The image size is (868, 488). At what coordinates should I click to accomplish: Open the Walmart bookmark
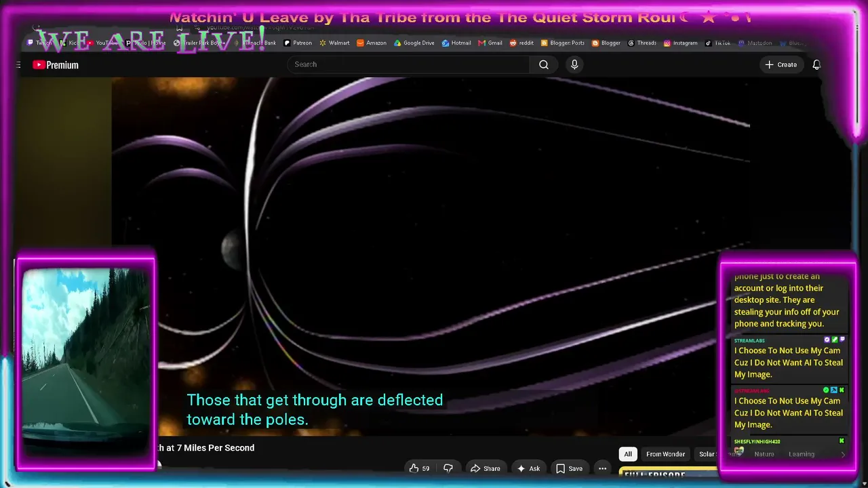point(334,43)
